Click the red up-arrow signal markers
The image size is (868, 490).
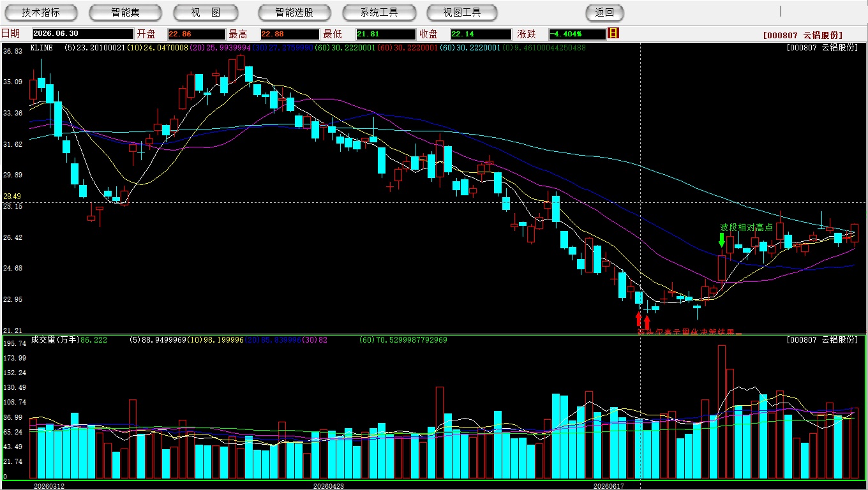tap(643, 320)
